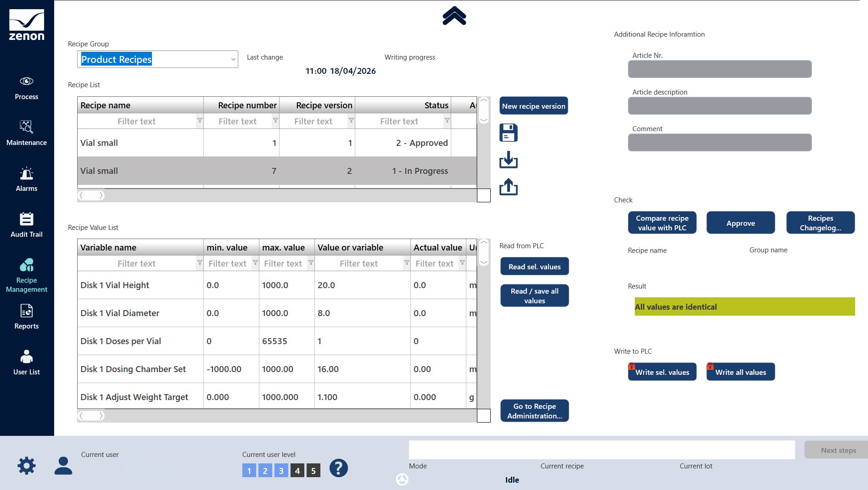This screenshot has width=868, height=490.
Task: Open the Process view from the sidebar
Action: pos(26,87)
